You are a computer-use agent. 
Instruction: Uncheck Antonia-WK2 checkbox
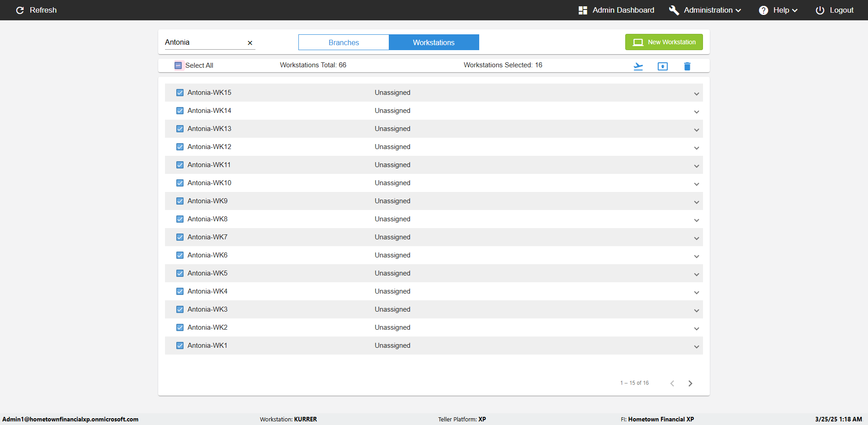pos(180,327)
